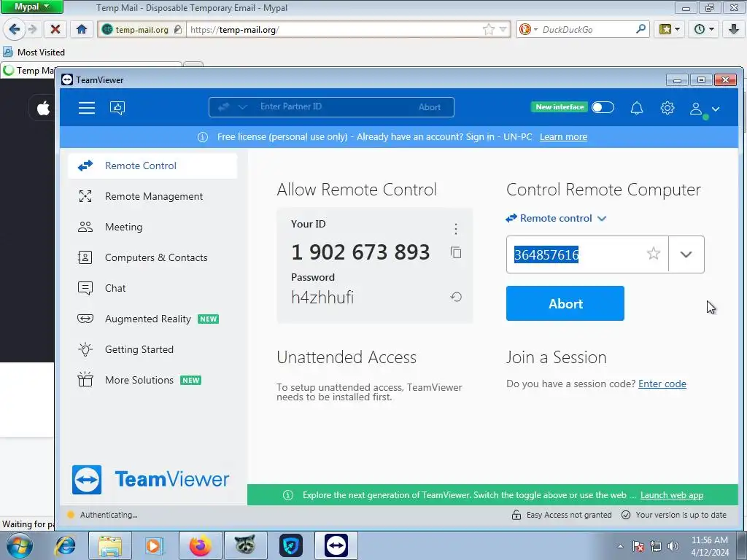Open the Action Center flag tray icon
This screenshot has height=560, width=747.
(638, 546)
